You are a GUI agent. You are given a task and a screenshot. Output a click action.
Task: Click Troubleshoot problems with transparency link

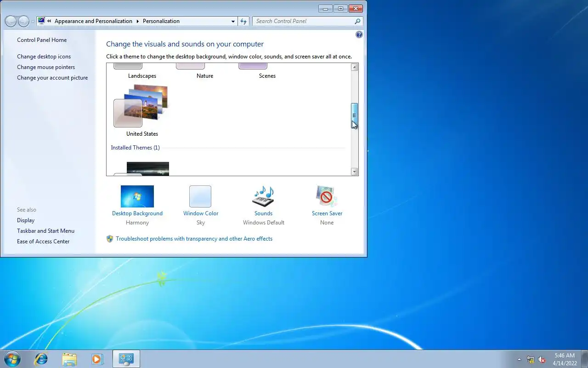tap(194, 239)
